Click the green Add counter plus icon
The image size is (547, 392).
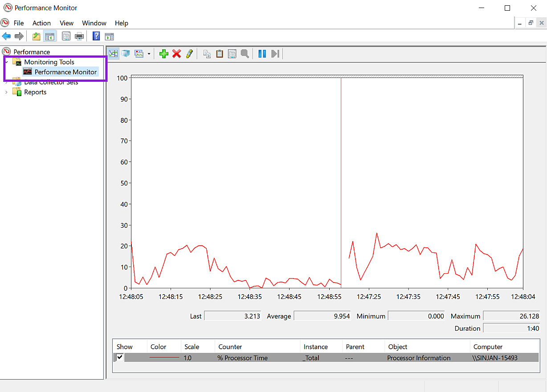(163, 54)
